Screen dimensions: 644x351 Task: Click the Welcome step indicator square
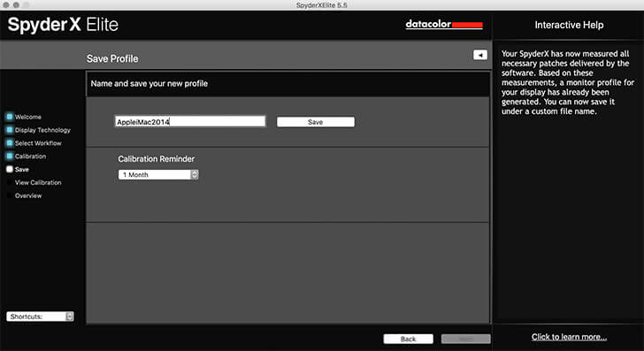(x=10, y=117)
